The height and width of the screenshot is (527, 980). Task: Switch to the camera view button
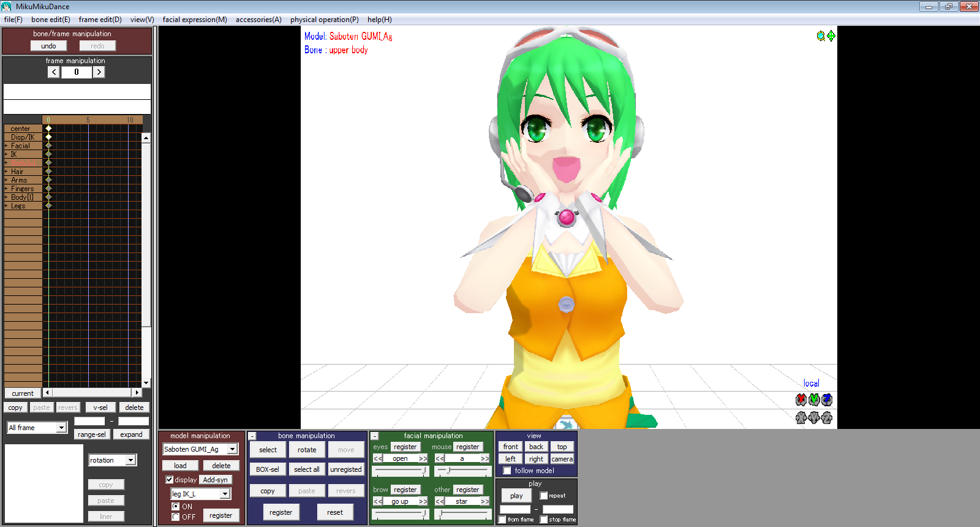(x=562, y=459)
